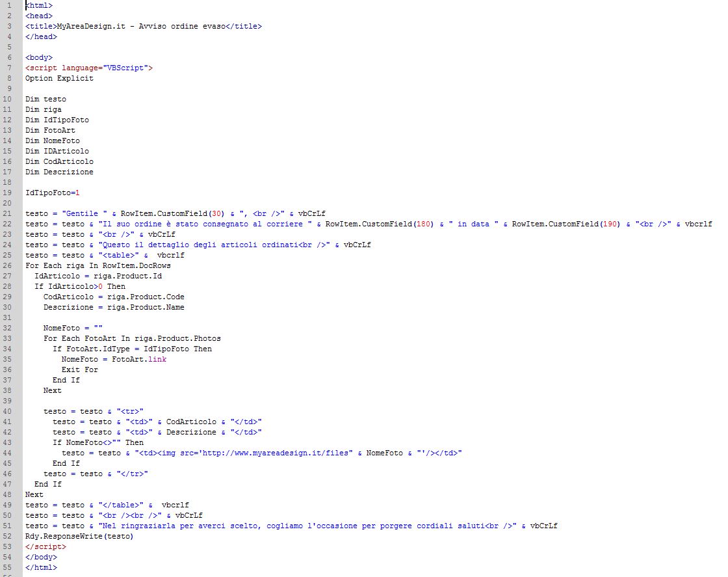The width and height of the screenshot is (728, 577).
Task: Click the closing </script> tag
Action: (45, 547)
